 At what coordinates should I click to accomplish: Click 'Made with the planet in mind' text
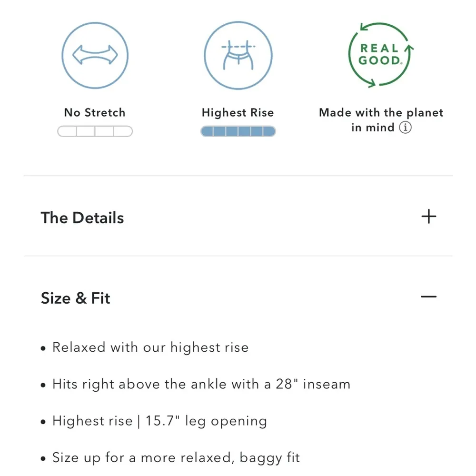click(381, 113)
